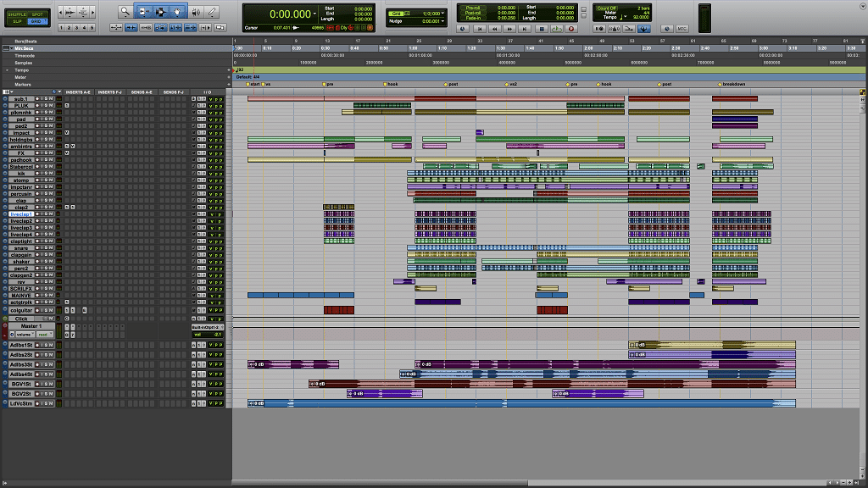Click the Play transport button
Image resolution: width=868 pixels, height=488 pixels.
click(x=557, y=29)
